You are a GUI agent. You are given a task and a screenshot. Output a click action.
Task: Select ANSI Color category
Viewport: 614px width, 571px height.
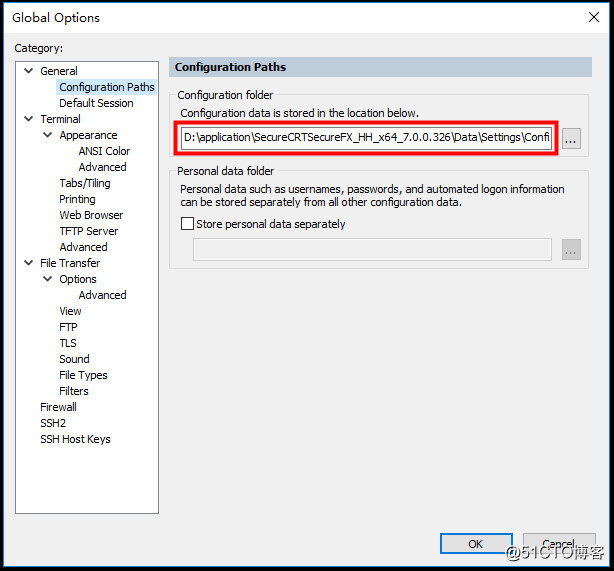[x=104, y=151]
